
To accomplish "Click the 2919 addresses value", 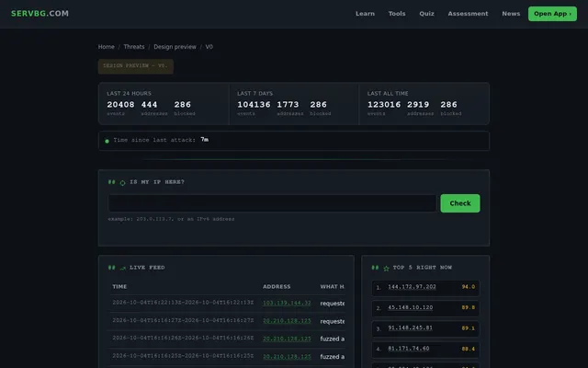I will pos(418,105).
